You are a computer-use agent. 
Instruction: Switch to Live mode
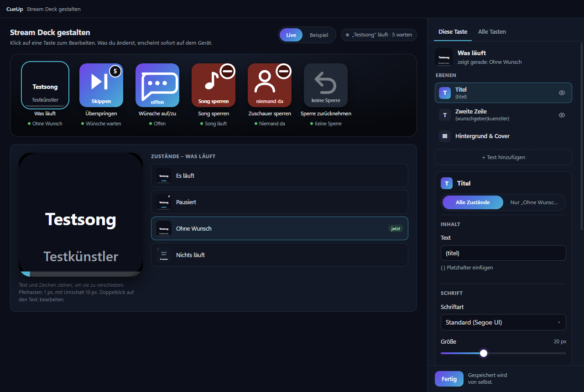(x=291, y=35)
